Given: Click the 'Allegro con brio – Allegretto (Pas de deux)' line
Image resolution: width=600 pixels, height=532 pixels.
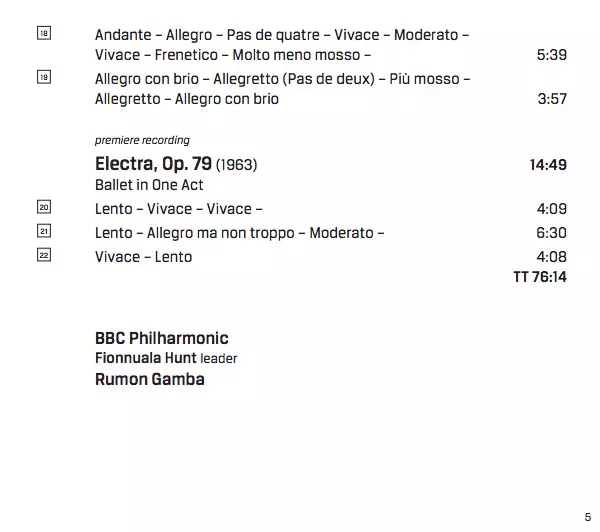Looking at the screenshot, I should coord(282,79).
